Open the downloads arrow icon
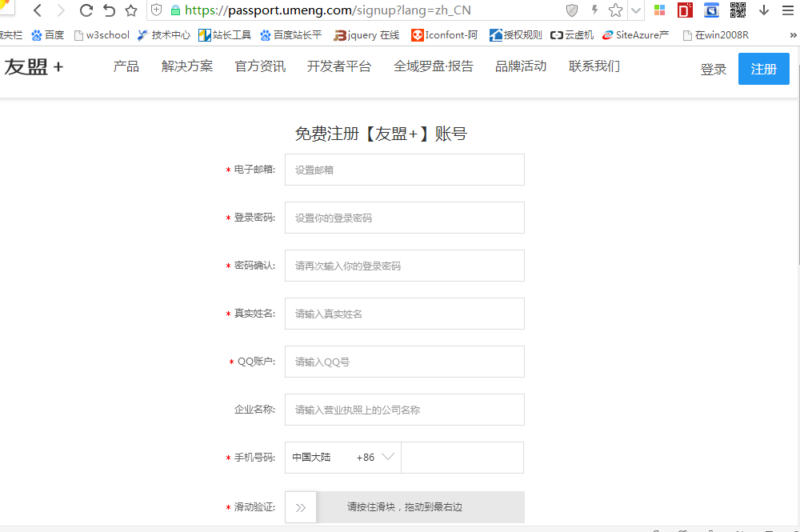 pyautogui.click(x=764, y=10)
